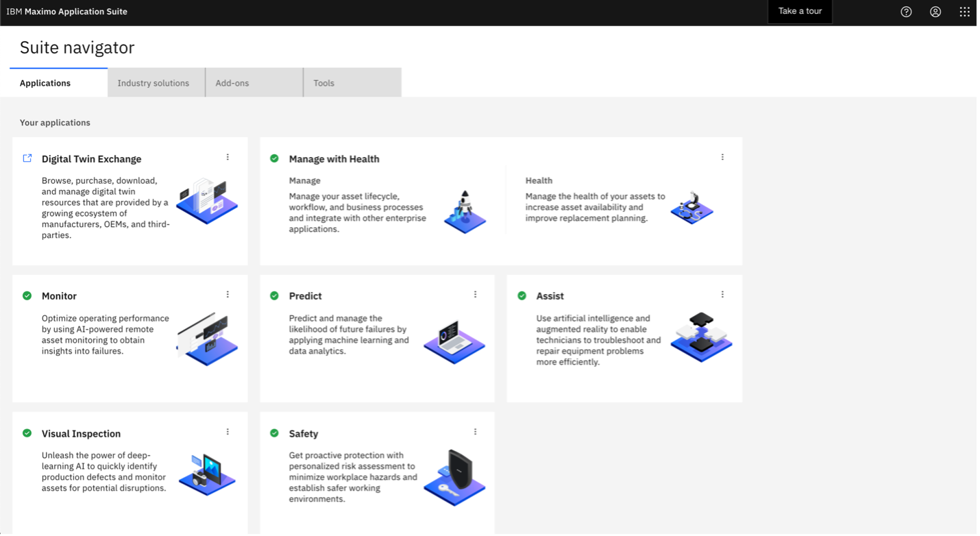Click the Your applications section label

55,123
